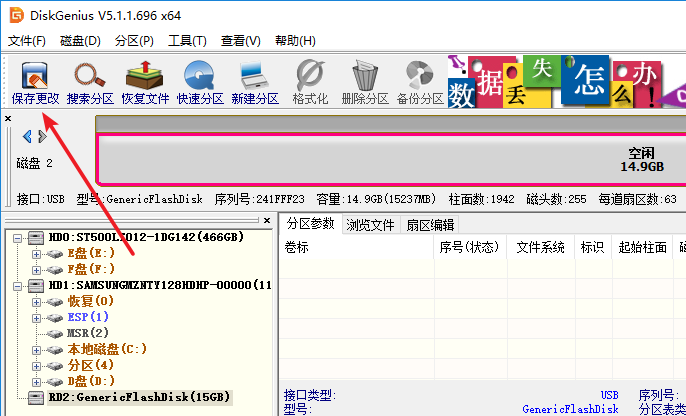Collapse the HD1:SAMSUNG disk node

pyautogui.click(x=17, y=287)
